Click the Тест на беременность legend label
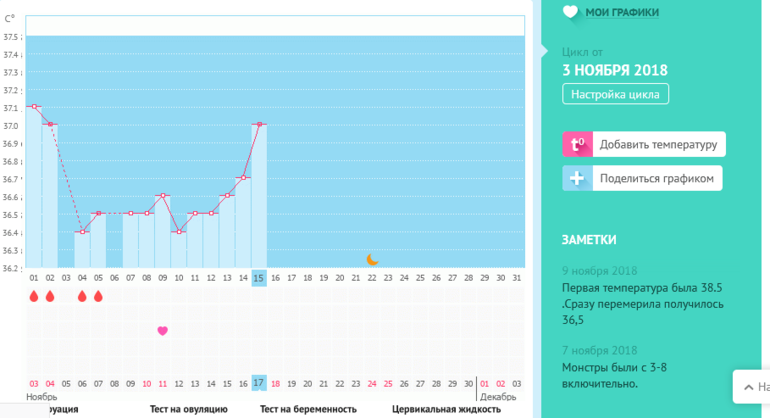Image resolution: width=770 pixels, height=418 pixels. pyautogui.click(x=308, y=409)
